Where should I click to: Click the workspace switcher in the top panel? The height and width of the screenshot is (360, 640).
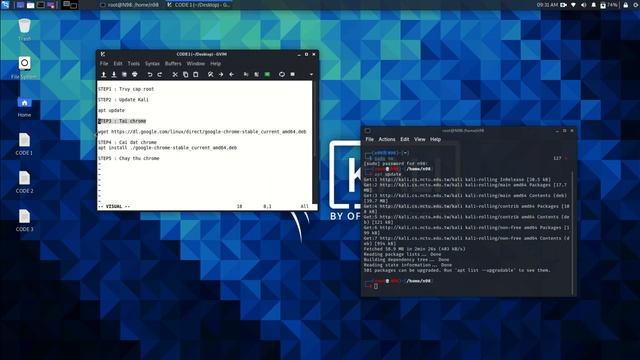70,5
